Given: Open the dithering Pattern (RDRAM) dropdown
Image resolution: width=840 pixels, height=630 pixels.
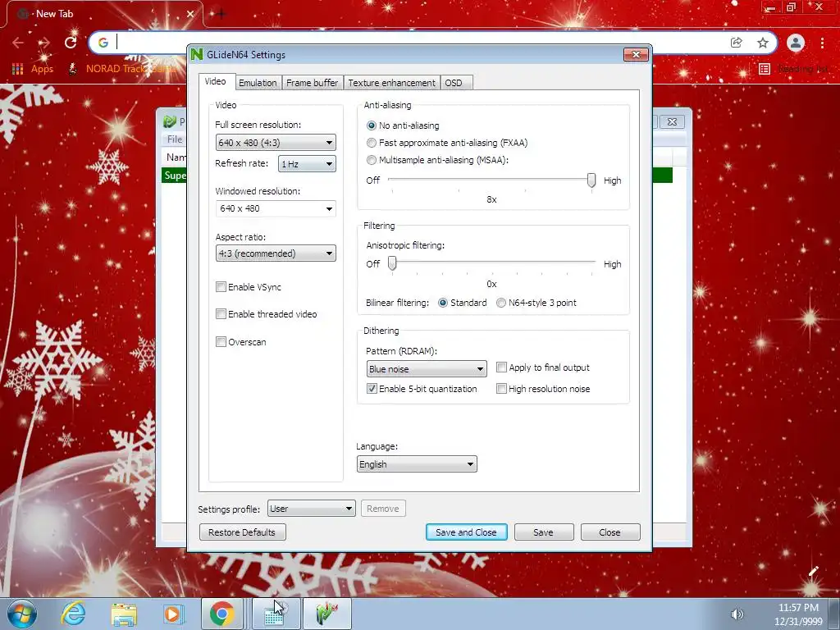Looking at the screenshot, I should [x=427, y=369].
